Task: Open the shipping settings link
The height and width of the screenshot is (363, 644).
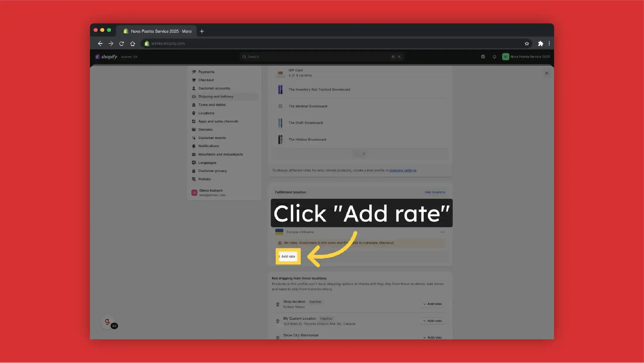Action: point(402,170)
